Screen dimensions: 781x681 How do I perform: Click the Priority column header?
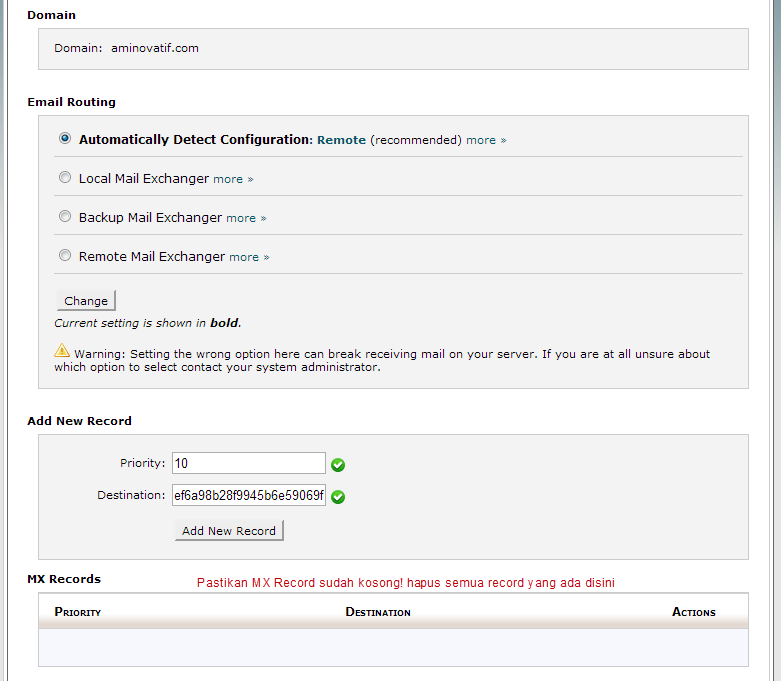coord(78,612)
